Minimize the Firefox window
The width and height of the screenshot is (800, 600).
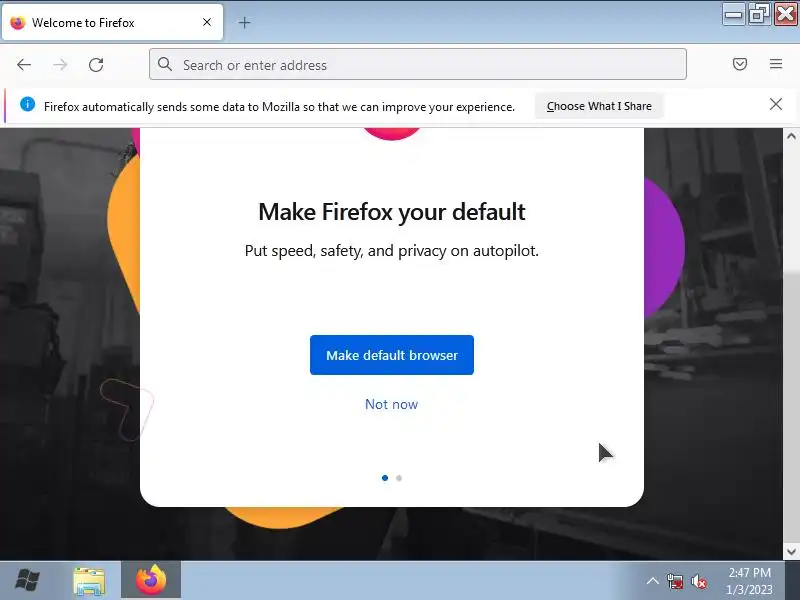[x=734, y=14]
